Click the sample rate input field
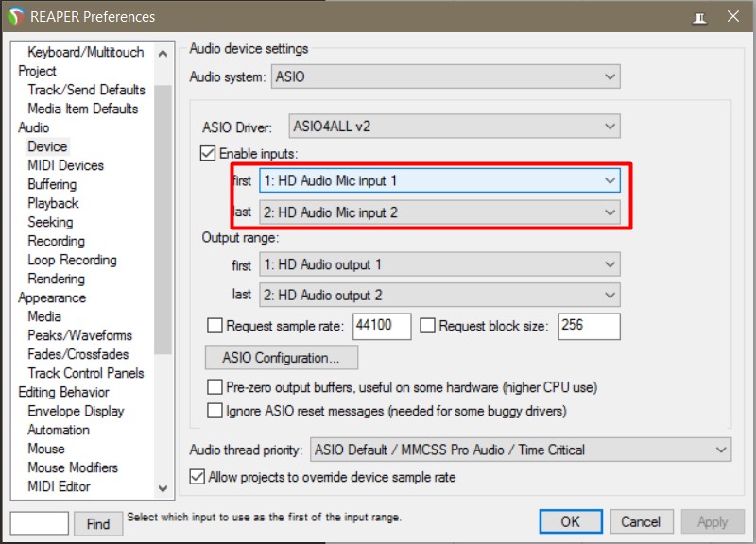 [382, 326]
